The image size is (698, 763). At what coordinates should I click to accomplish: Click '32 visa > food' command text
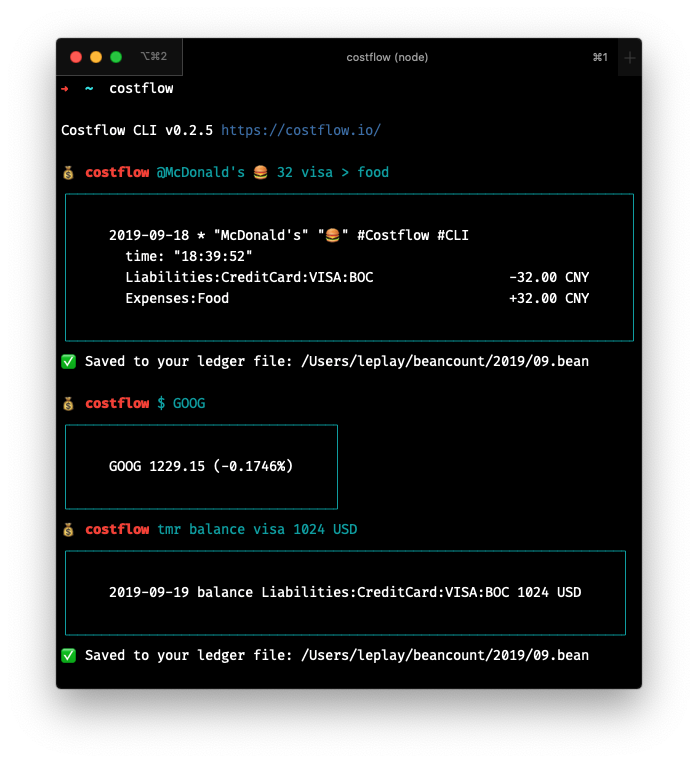coord(333,172)
